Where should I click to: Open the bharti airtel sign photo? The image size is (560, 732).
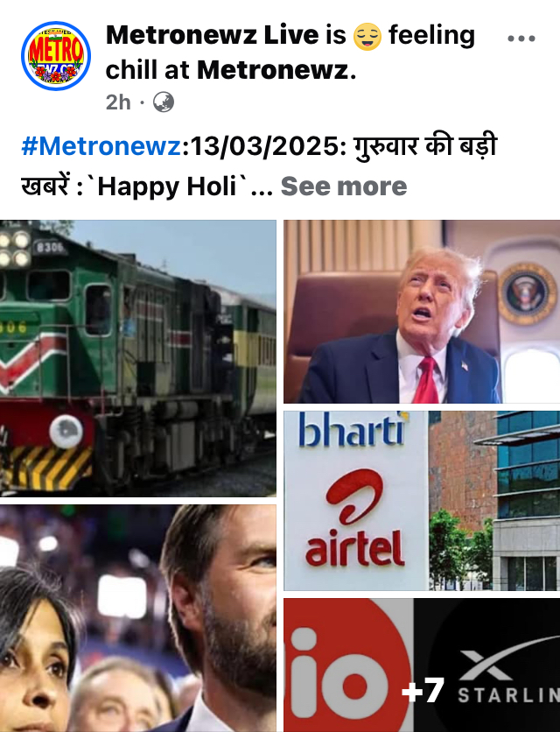click(x=422, y=501)
